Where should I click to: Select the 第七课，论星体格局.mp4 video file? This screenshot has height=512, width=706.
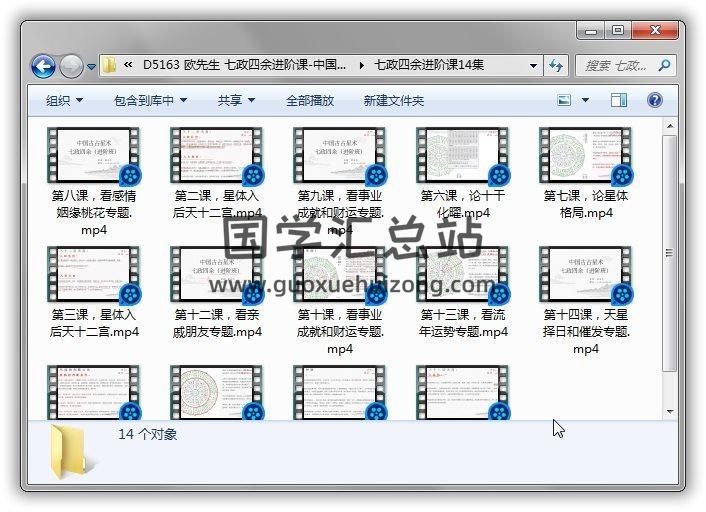[x=579, y=173]
